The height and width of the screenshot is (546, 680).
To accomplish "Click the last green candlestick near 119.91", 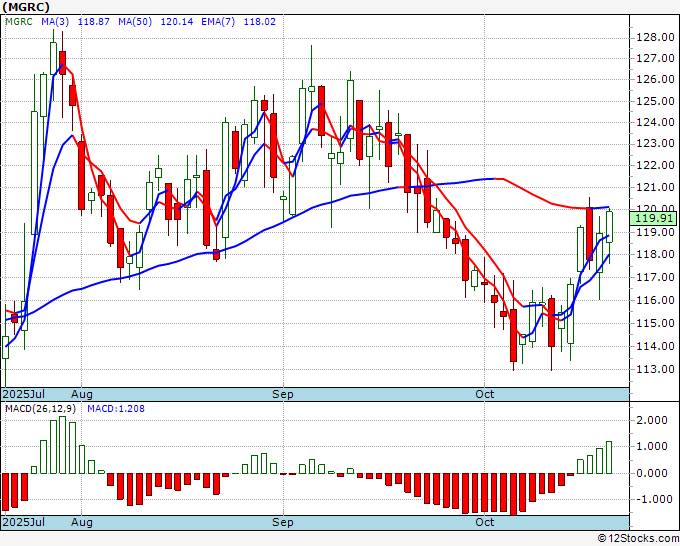I will [609, 227].
